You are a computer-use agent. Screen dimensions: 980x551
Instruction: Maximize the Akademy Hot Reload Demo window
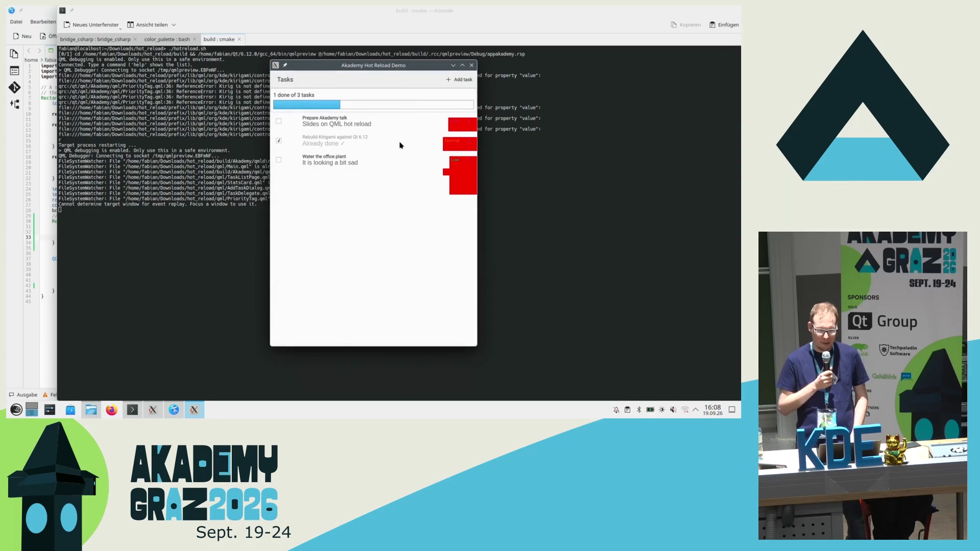pos(462,65)
